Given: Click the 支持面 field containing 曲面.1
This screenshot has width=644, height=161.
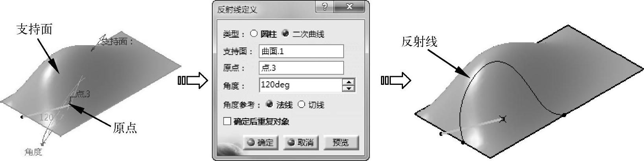Looking at the screenshot, I should (x=301, y=51).
